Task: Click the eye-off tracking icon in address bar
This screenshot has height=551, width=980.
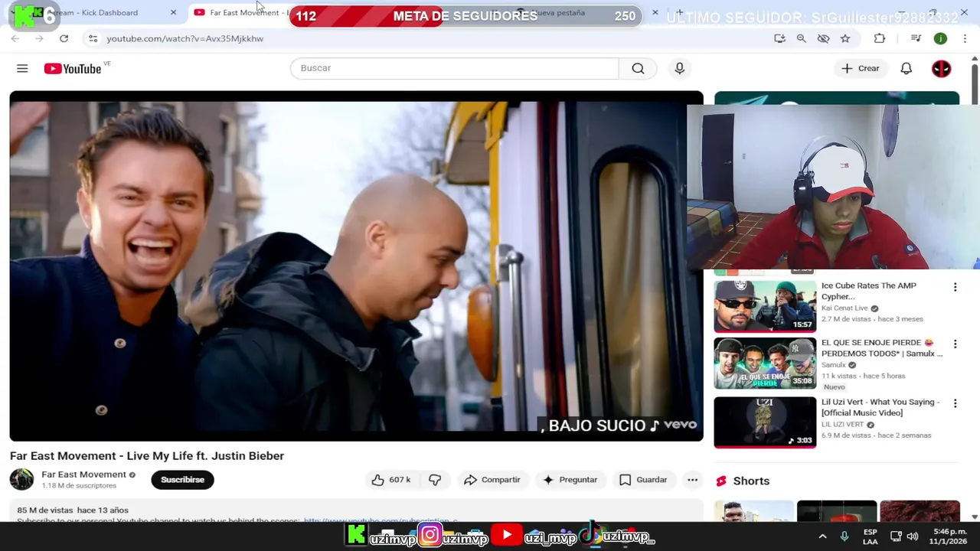Action: click(x=823, y=38)
